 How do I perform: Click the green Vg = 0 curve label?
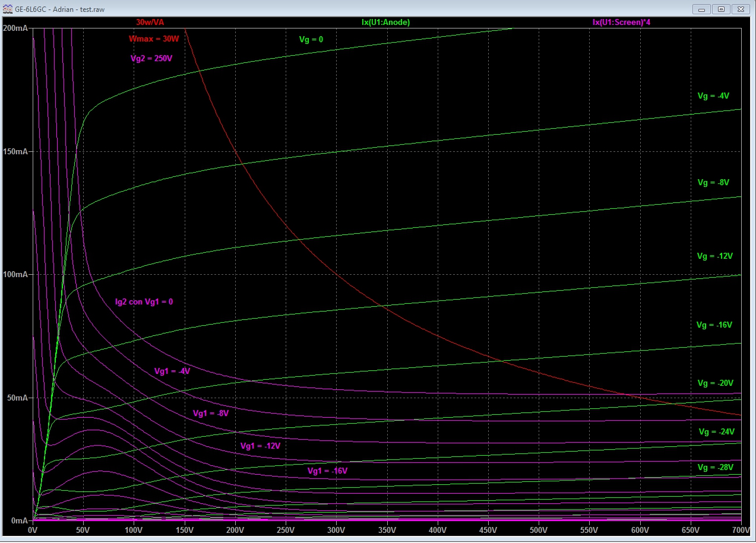[311, 39]
